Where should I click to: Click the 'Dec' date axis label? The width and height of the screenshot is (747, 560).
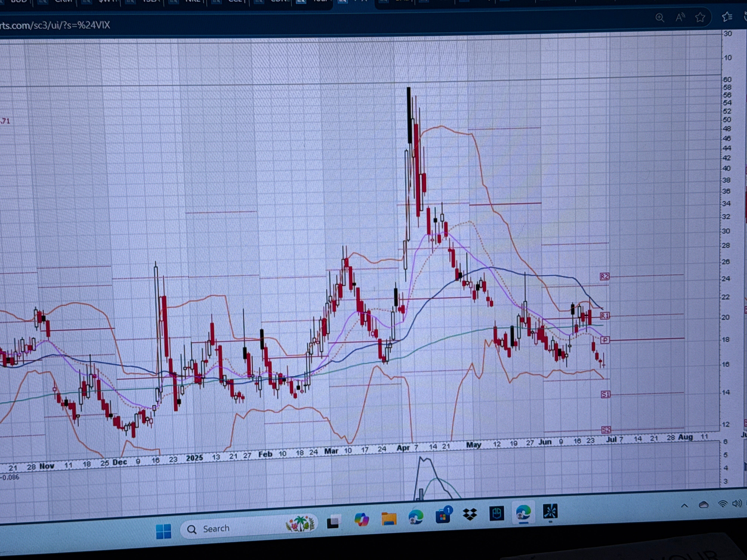120,462
